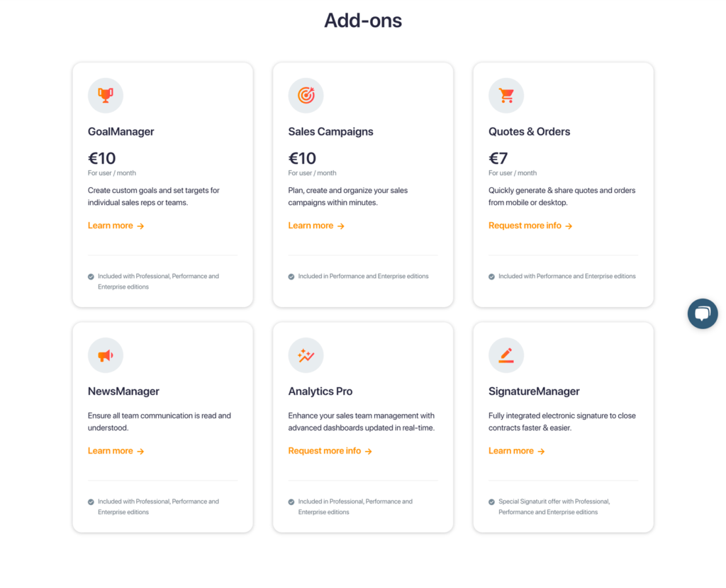Click the €7 price on Quotes & Orders

498,158
